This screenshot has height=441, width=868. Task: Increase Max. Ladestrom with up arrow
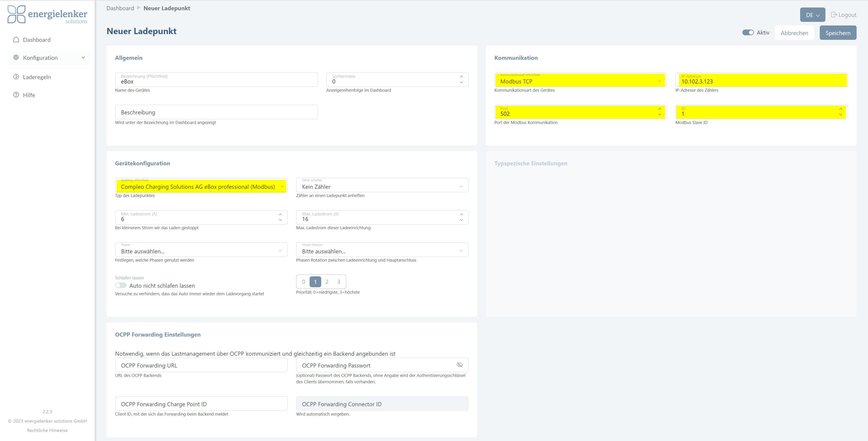tap(461, 214)
